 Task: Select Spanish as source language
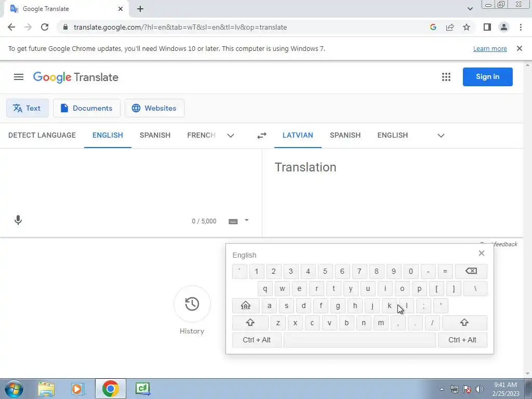click(155, 136)
